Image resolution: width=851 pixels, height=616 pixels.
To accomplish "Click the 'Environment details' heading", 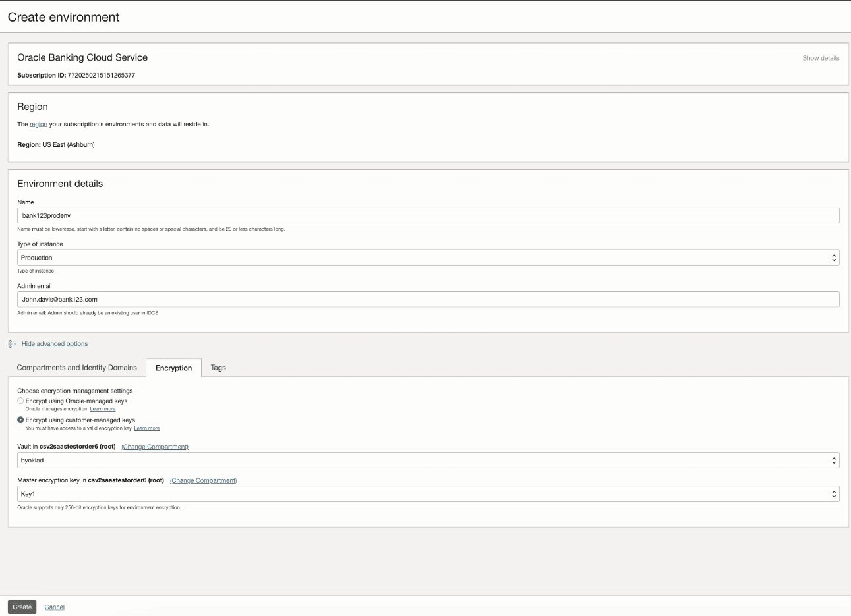I will (60, 184).
